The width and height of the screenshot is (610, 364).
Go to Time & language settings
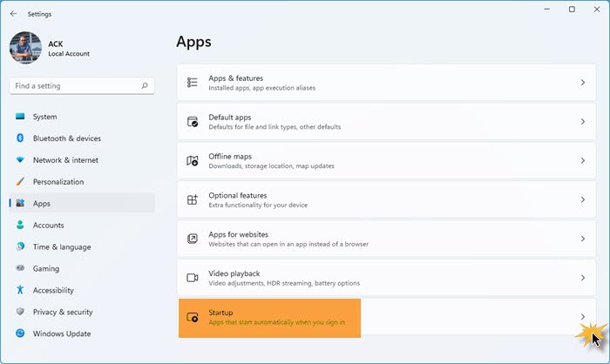point(61,246)
